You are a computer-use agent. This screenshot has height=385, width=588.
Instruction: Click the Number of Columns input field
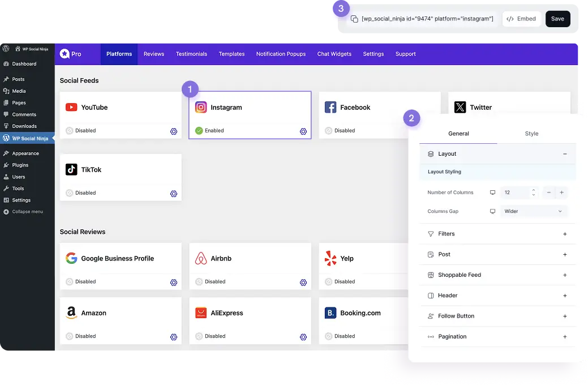click(520, 192)
